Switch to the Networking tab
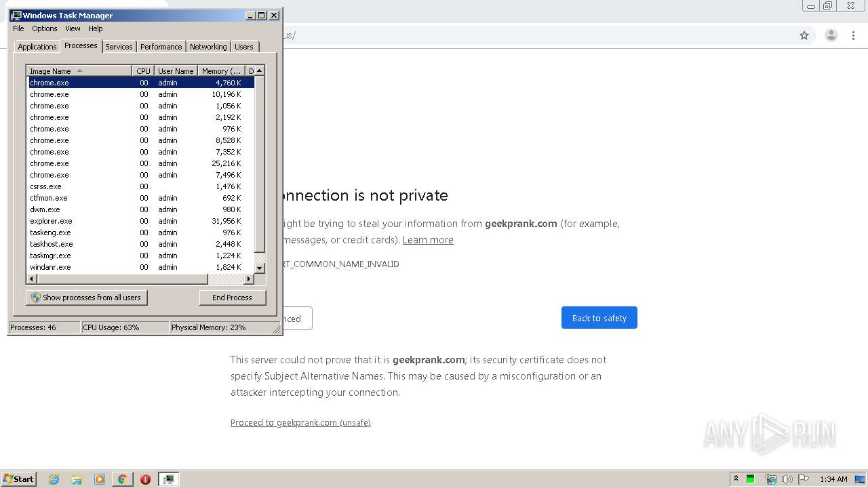The width and height of the screenshot is (868, 488). tap(208, 47)
